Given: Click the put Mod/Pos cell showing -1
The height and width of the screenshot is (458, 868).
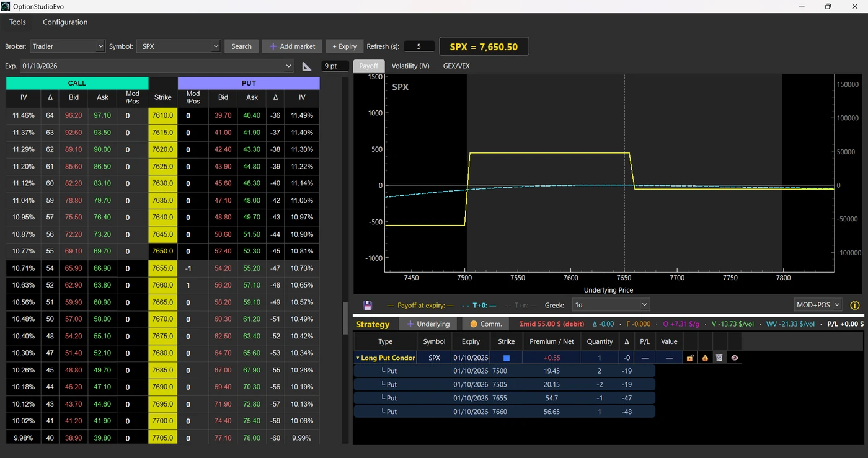Looking at the screenshot, I should click(193, 268).
